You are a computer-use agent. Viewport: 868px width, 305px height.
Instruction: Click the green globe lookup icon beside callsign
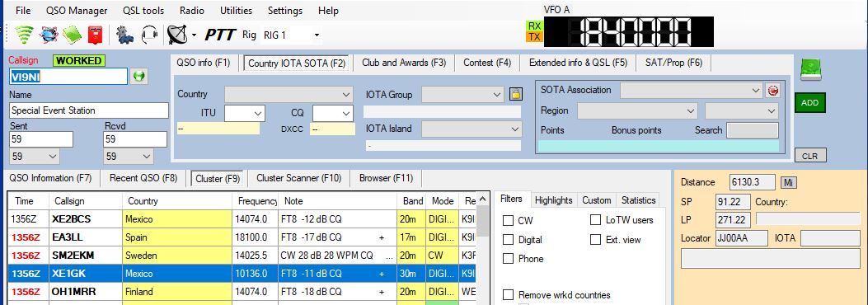[139, 77]
